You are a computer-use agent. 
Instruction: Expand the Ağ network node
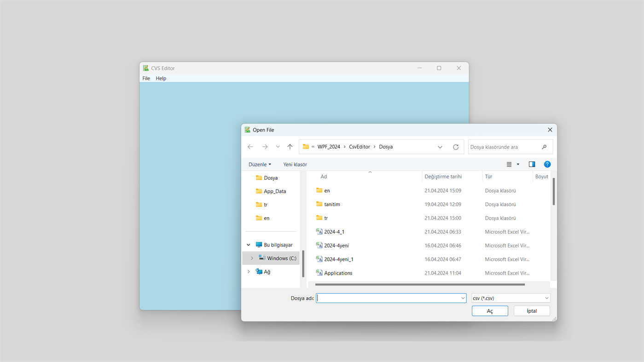249,272
